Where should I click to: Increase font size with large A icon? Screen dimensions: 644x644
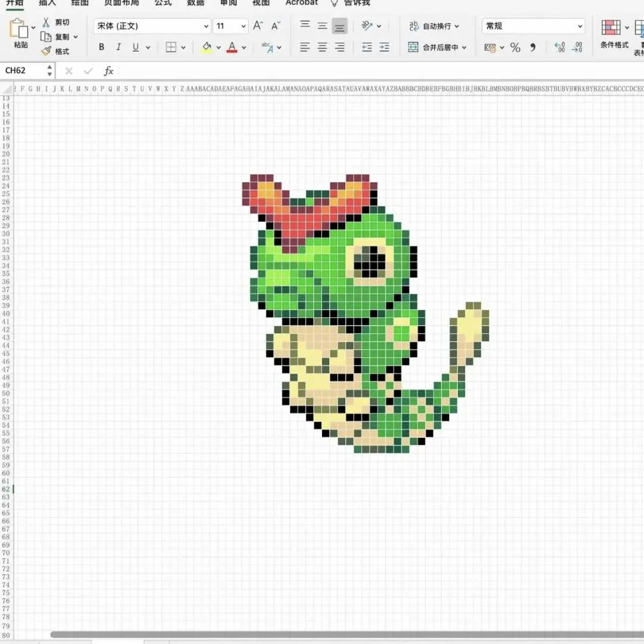click(258, 26)
